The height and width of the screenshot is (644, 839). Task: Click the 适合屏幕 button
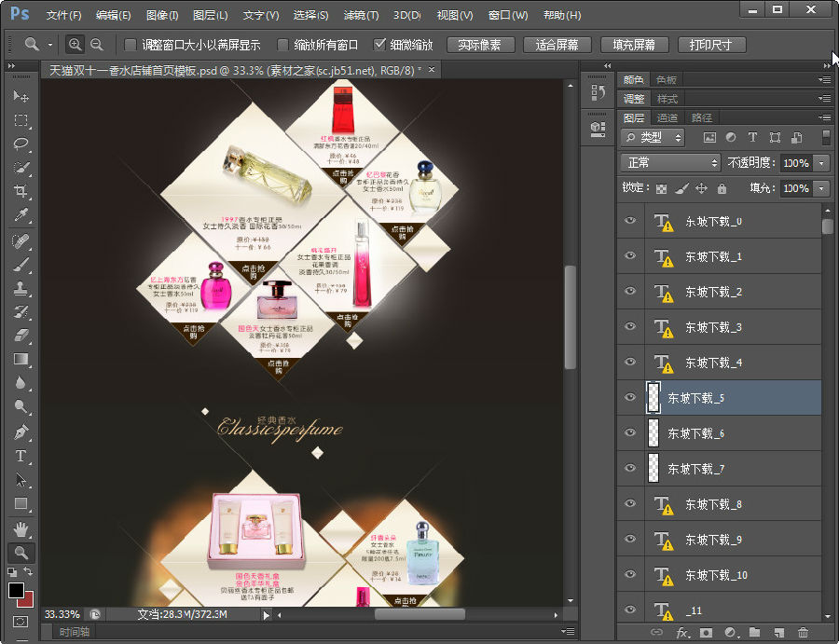click(x=557, y=45)
